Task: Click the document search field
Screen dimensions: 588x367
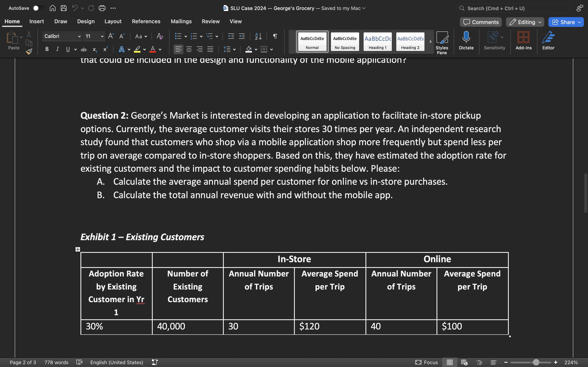Action: (x=513, y=8)
